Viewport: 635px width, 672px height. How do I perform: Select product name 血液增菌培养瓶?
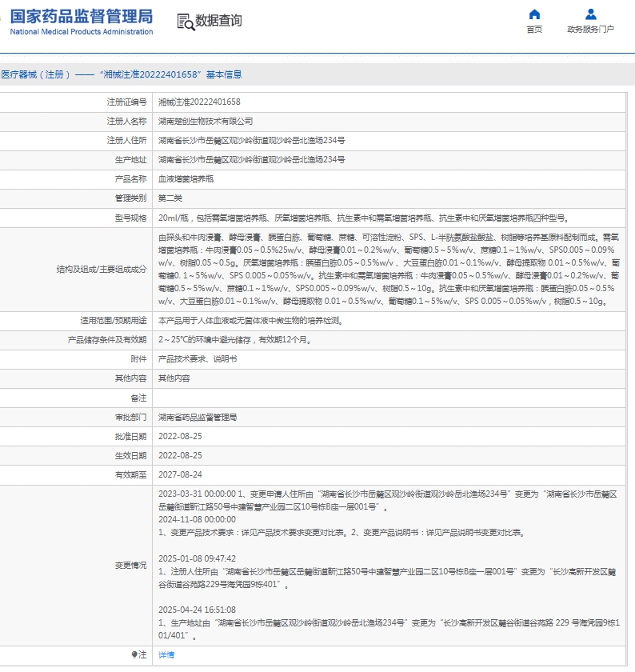point(186,179)
